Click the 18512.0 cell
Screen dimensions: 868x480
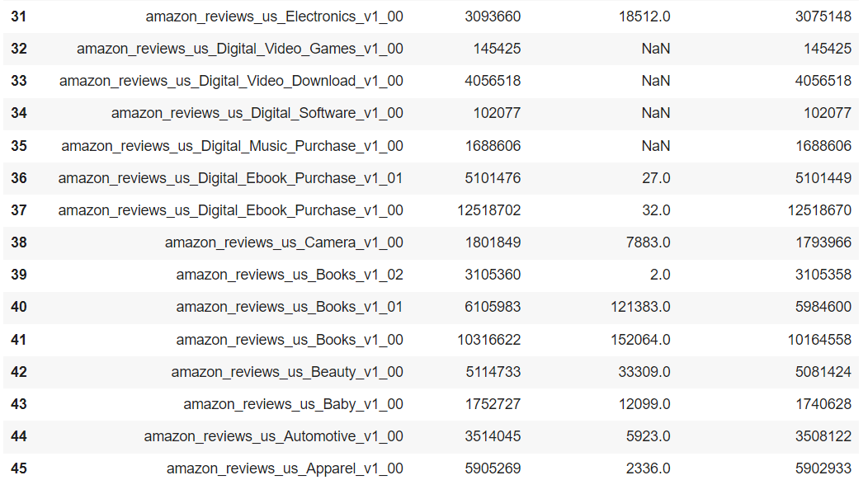pos(644,16)
